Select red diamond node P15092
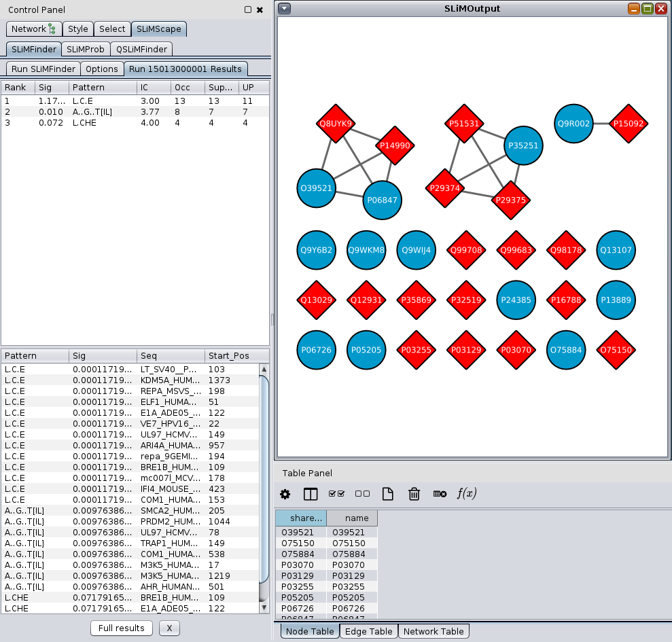The height and width of the screenshot is (642, 672). 629,124
